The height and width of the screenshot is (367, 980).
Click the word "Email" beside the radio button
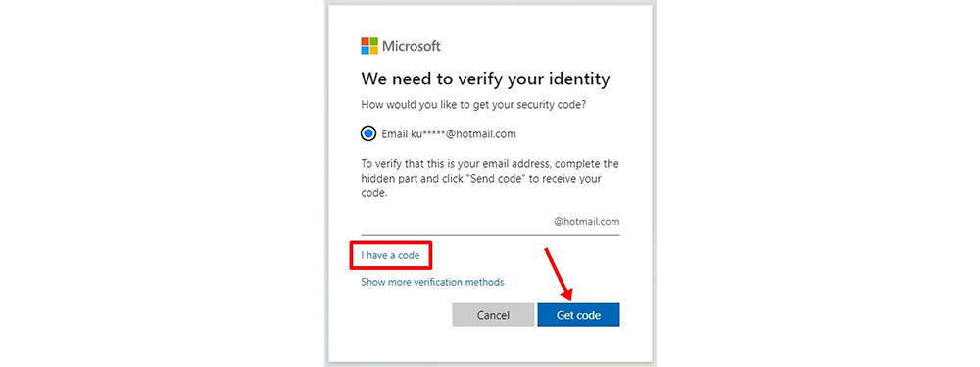394,134
